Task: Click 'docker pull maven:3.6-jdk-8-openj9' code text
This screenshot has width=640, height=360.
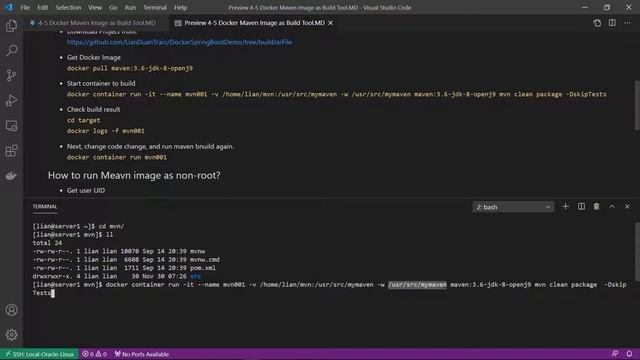Action: pos(130,68)
